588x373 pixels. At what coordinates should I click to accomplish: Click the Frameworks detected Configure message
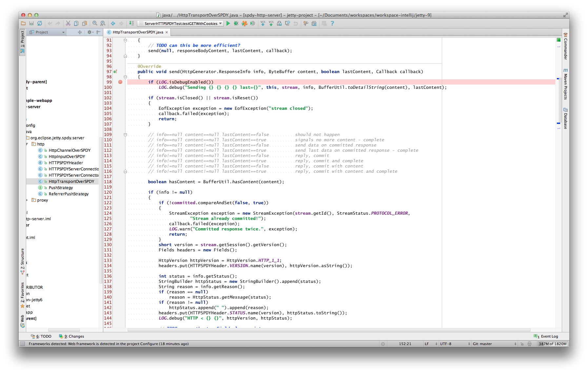[108, 344]
